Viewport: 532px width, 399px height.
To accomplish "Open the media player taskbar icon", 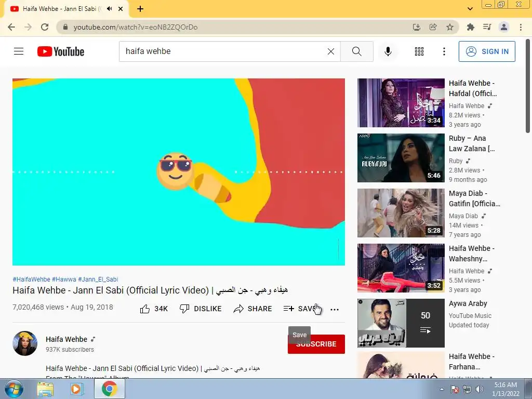I will (x=77, y=389).
